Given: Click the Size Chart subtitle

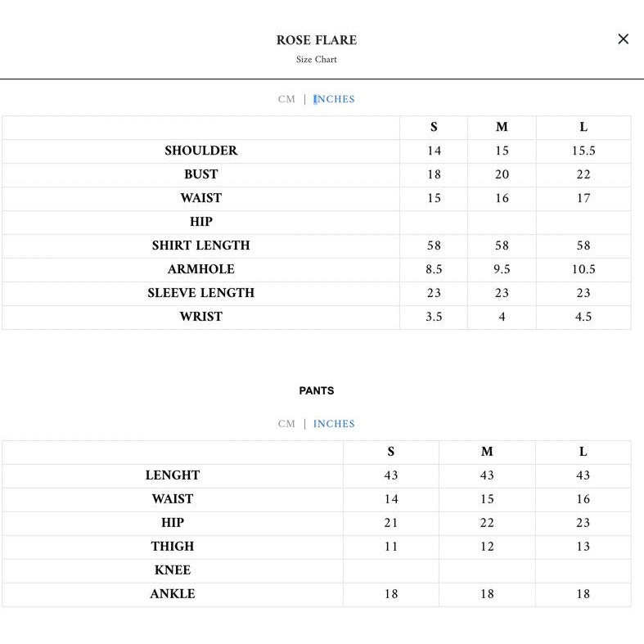Looking at the screenshot, I should 316,60.
